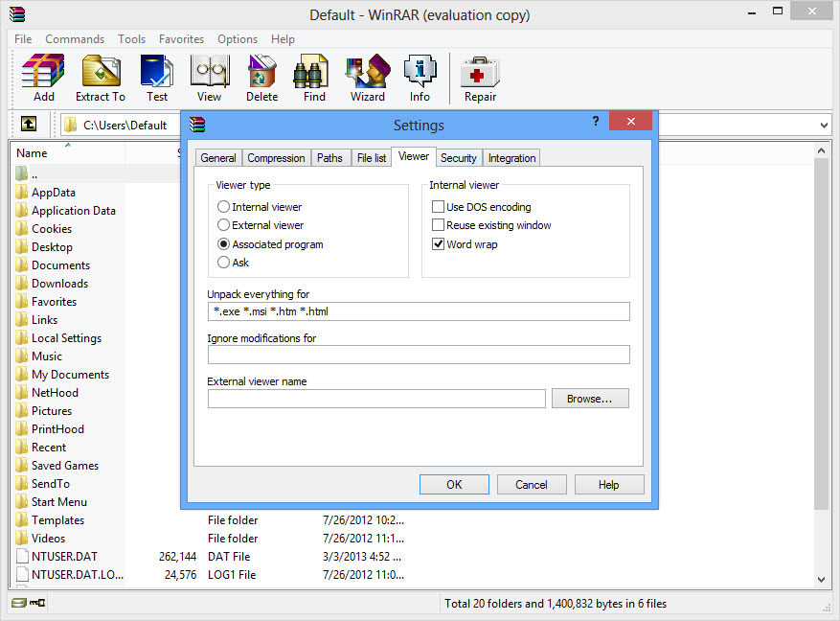Open the Commands menu
Viewport: 840px width, 621px height.
[74, 38]
